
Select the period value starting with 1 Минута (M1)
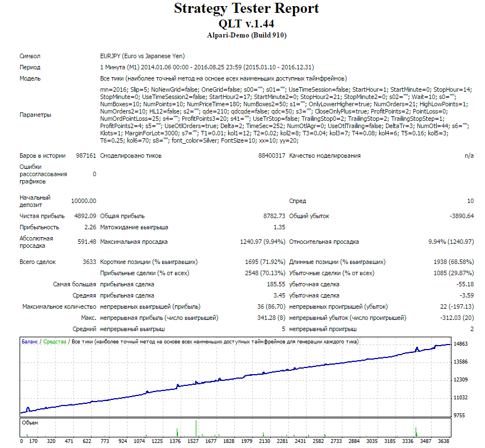point(207,67)
